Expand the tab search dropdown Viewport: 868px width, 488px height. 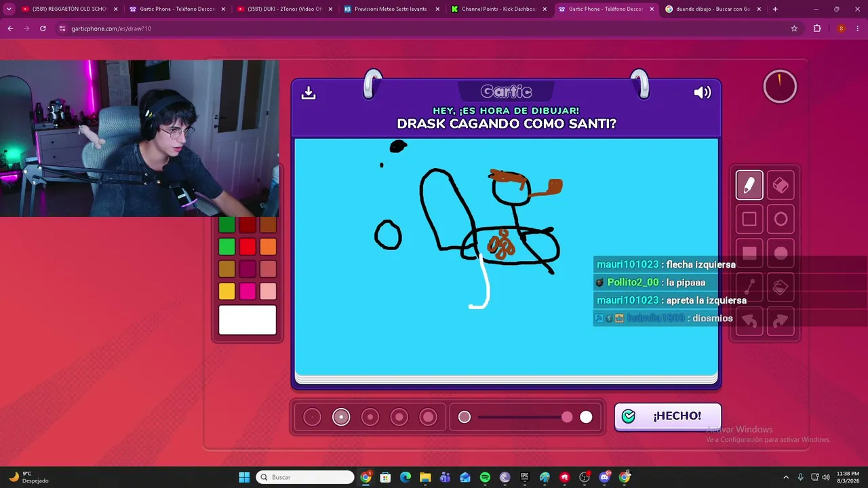coord(9,9)
